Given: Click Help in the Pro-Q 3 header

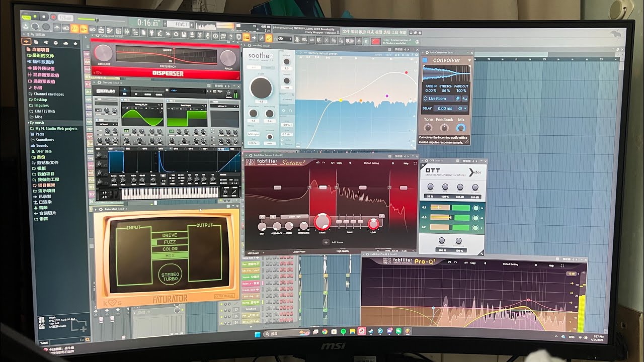Looking at the screenshot, I should click(x=551, y=265).
